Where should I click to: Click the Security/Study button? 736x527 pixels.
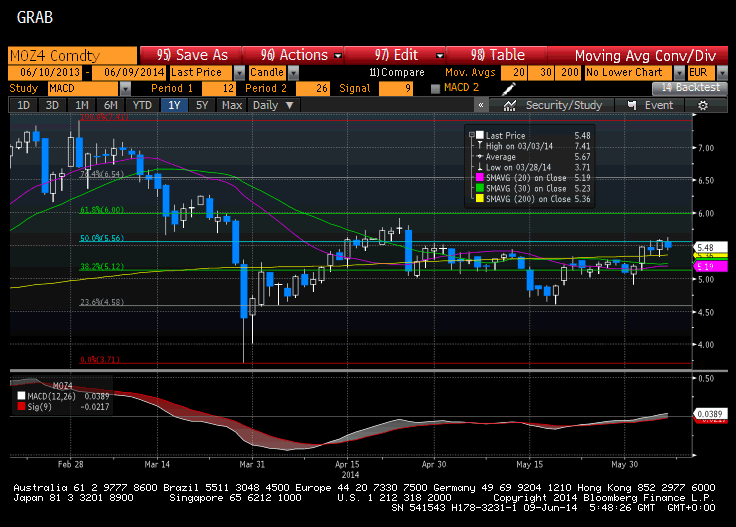click(x=552, y=106)
